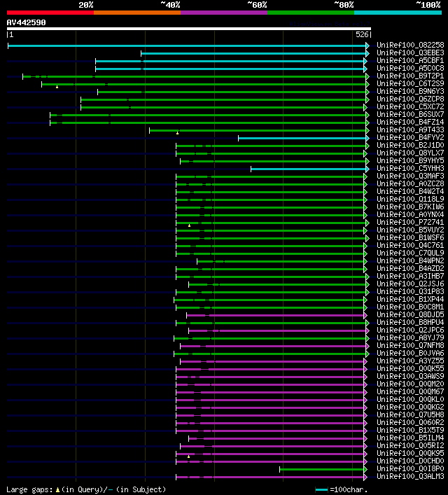Click the UniRef100_C5XC72 label
This screenshot has width=448, height=495.
[x=410, y=106]
